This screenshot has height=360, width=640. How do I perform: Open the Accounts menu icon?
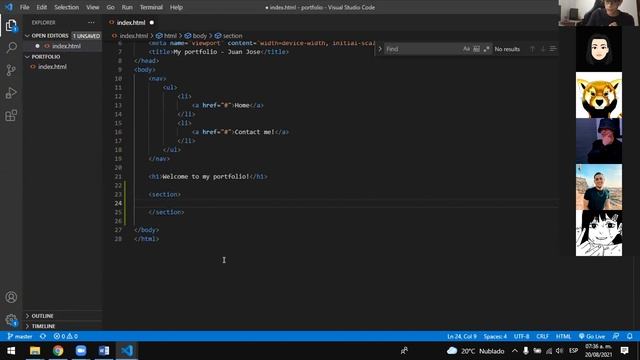tap(11, 297)
